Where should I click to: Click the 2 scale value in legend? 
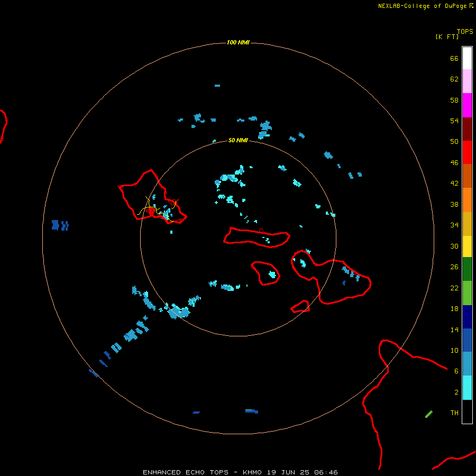pos(456,392)
